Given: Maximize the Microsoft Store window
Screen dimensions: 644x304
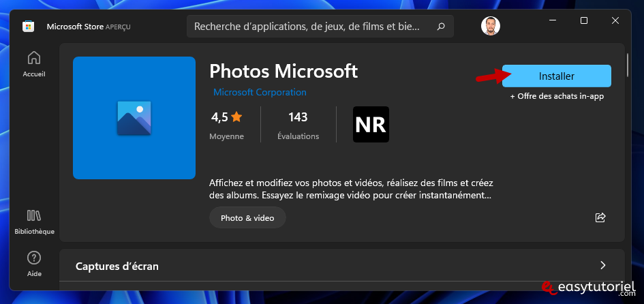Looking at the screenshot, I should point(583,20).
